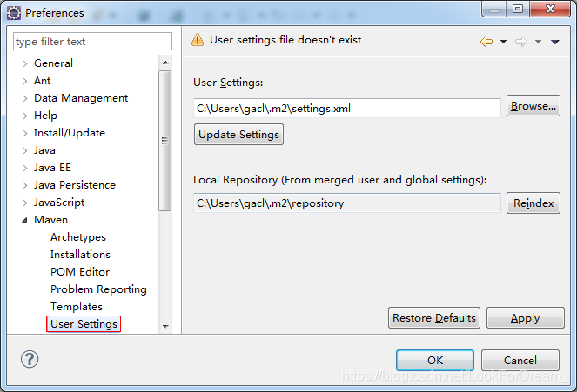Expand the Install/Update node
This screenshot has width=577, height=392.
[24, 133]
